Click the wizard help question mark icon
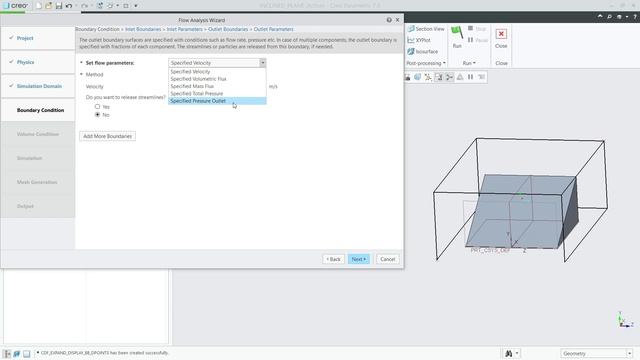This screenshot has height=360, width=640. (389, 20)
